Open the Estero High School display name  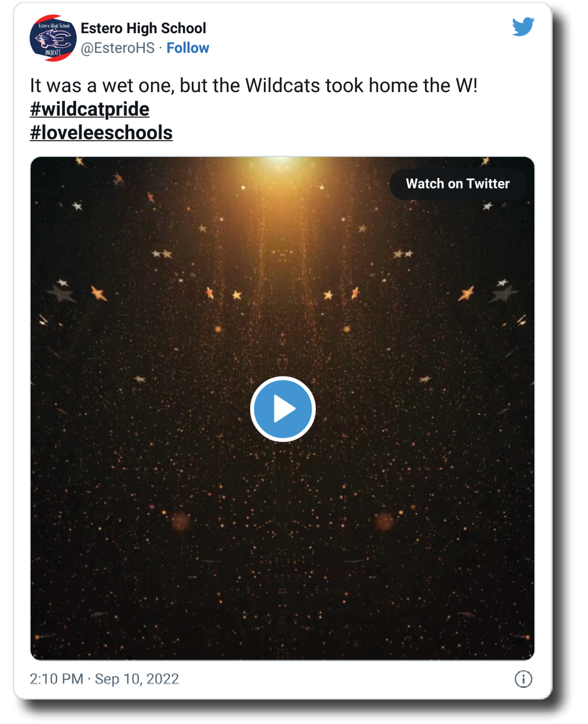[143, 28]
